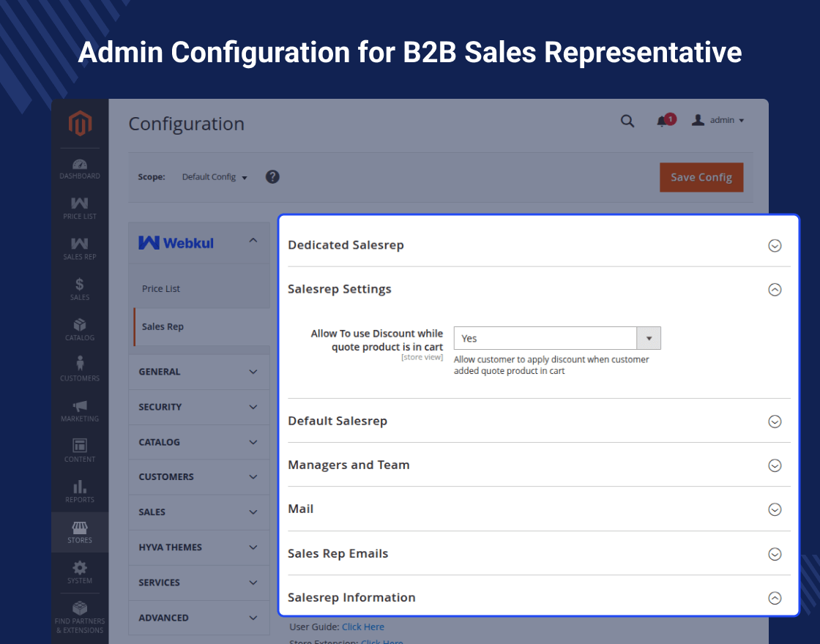
Task: Open the System gear menu
Action: point(80,572)
